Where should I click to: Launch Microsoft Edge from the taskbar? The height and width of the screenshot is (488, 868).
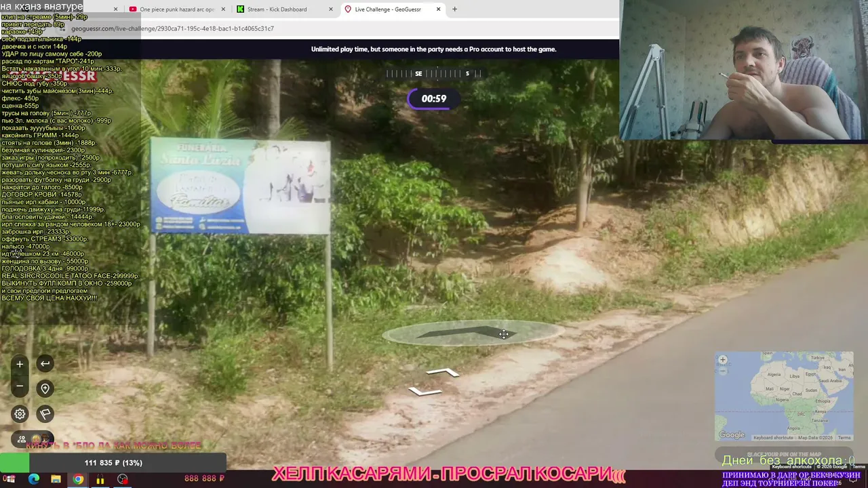pyautogui.click(x=34, y=479)
